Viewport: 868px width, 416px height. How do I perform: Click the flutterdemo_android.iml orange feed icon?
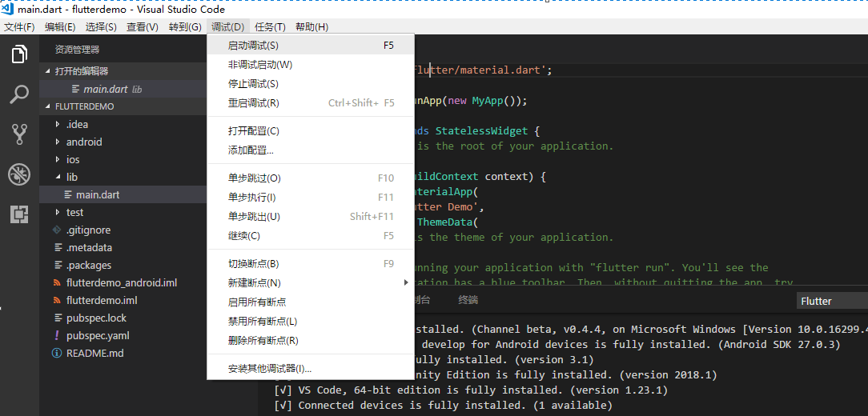click(57, 282)
